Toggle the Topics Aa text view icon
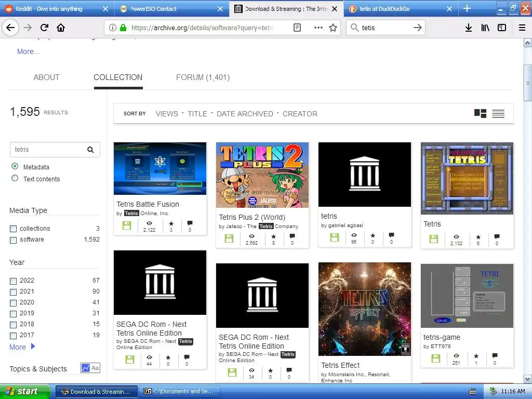The width and height of the screenshot is (532, 399). (x=96, y=368)
